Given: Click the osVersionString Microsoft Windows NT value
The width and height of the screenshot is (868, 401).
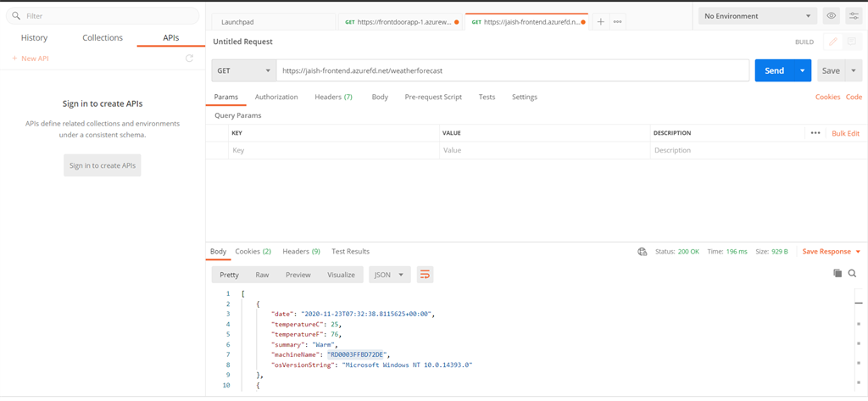Looking at the screenshot, I should tap(407, 365).
